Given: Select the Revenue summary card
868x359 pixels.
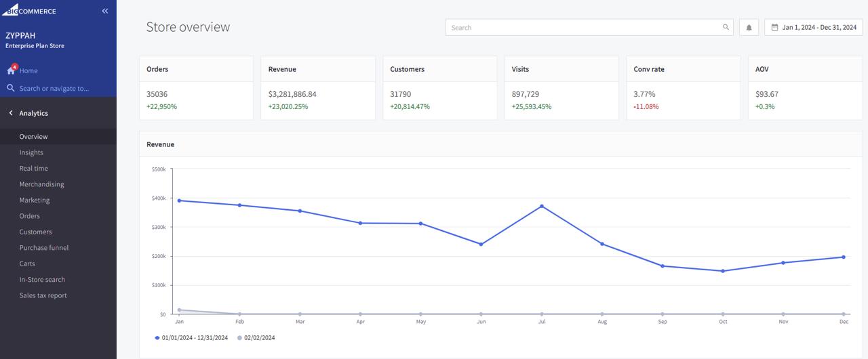Looking at the screenshot, I should tap(318, 88).
